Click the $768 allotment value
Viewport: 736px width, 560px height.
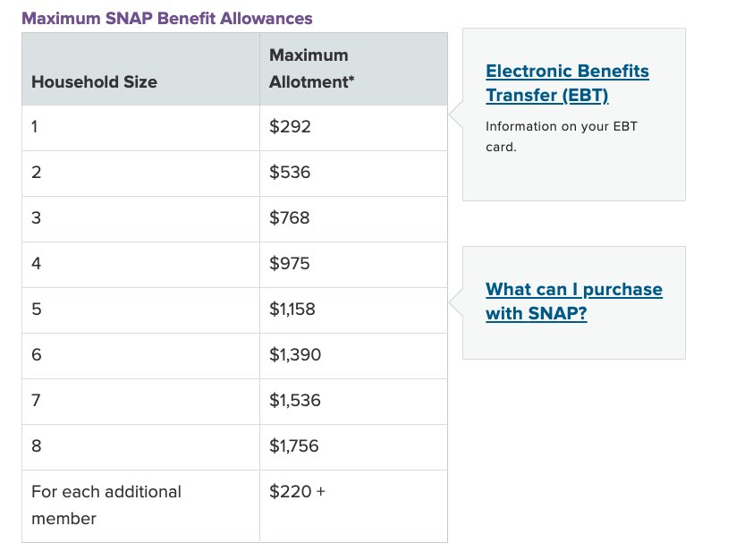coord(290,218)
